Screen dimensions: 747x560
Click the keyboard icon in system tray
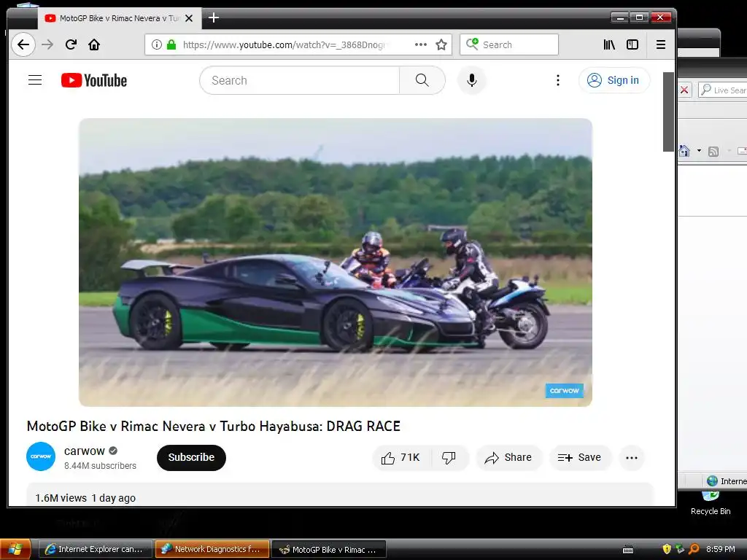pos(628,550)
